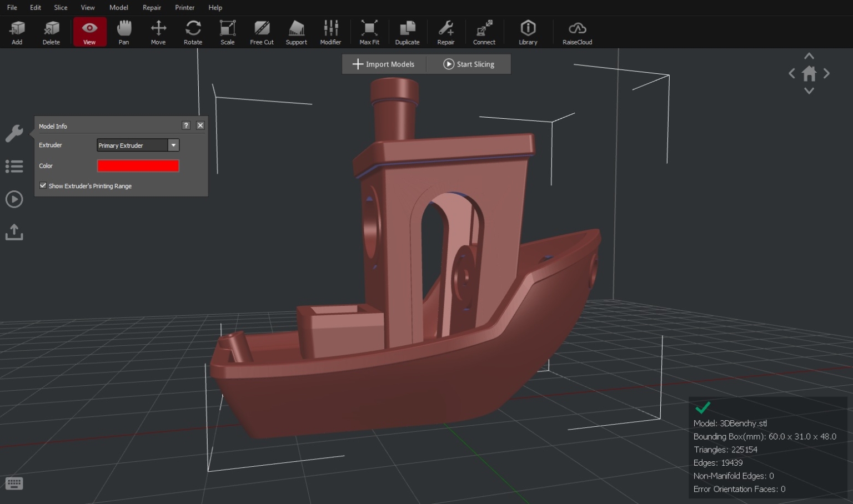Select the Rotate tool
This screenshot has width=853, height=504.
tap(193, 32)
